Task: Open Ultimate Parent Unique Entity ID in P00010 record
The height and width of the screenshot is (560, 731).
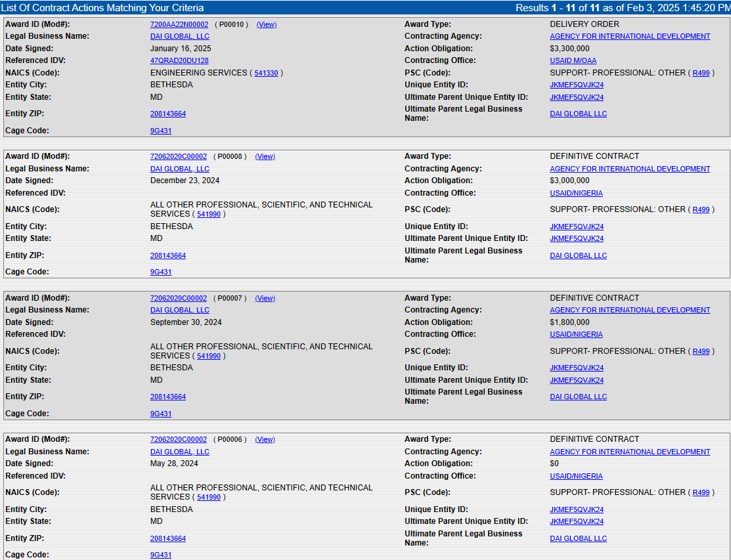Action: pos(576,97)
